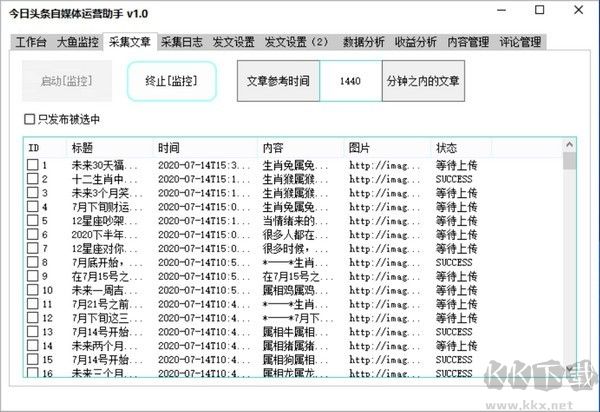Click the 终止[监控] button
This screenshot has width=600, height=412.
click(172, 81)
